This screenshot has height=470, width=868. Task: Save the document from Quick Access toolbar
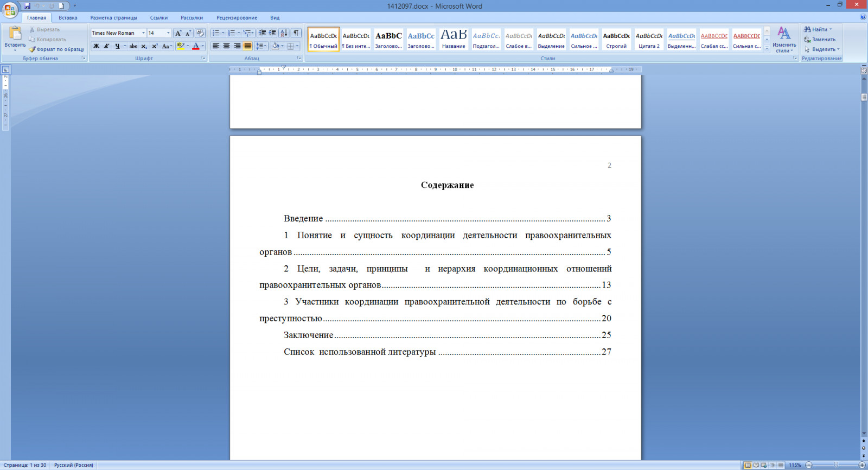[27, 6]
